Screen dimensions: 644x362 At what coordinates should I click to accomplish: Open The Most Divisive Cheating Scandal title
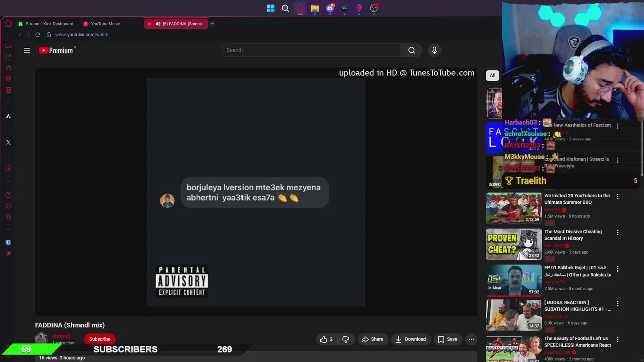coord(573,235)
